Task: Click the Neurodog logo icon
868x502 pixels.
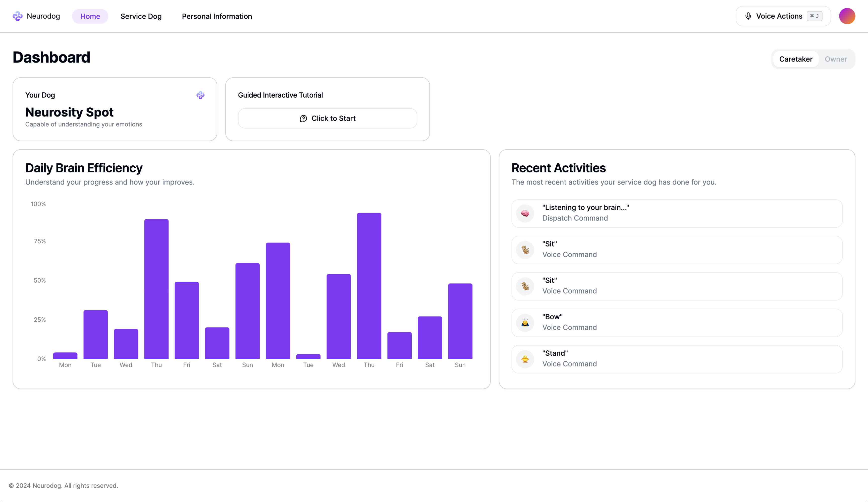Action: [17, 16]
